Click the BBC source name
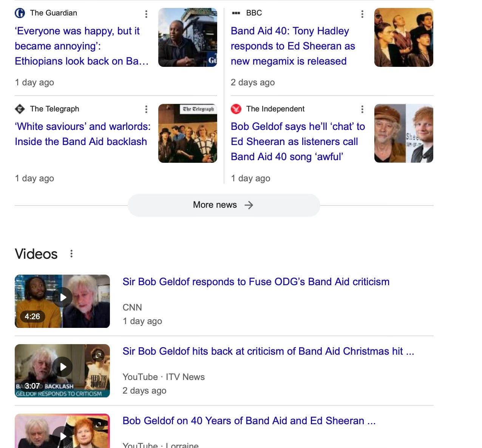This screenshot has height=448, width=482. [x=254, y=13]
